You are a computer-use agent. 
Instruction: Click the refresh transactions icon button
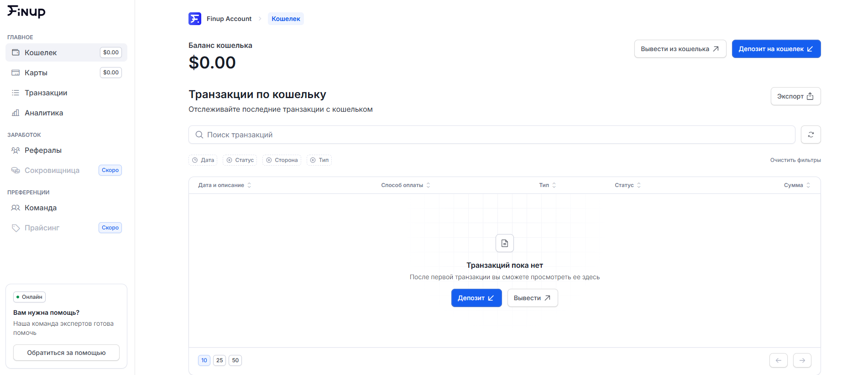pyautogui.click(x=810, y=135)
